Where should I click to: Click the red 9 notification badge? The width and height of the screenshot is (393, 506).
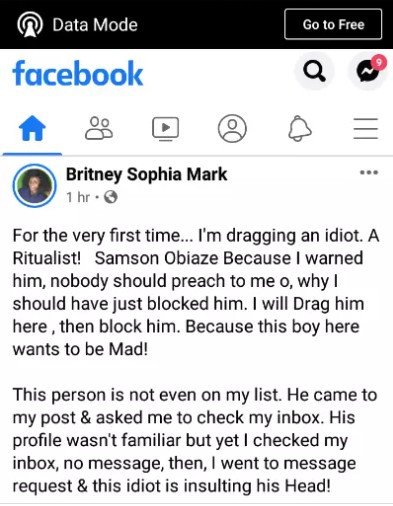coord(378,62)
